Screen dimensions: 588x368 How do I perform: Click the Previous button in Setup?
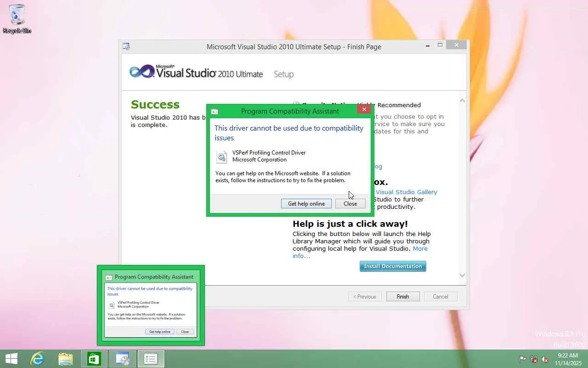[x=365, y=297]
